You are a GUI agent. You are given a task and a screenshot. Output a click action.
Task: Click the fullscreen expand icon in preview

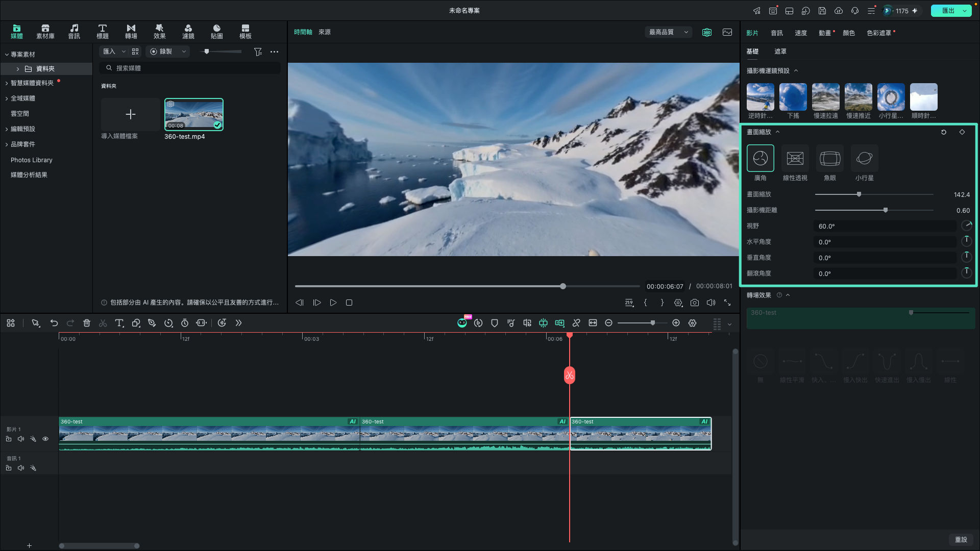click(x=727, y=303)
